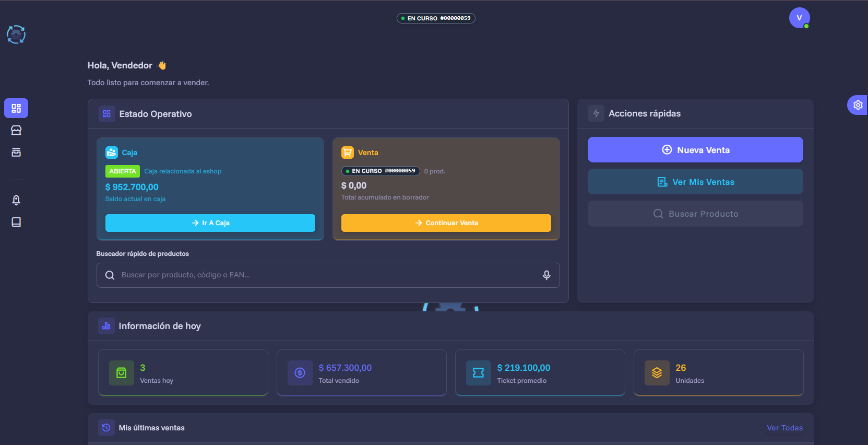Screen dimensions: 868x445
Task: Click the Caja cash icon
Action: tap(112, 153)
